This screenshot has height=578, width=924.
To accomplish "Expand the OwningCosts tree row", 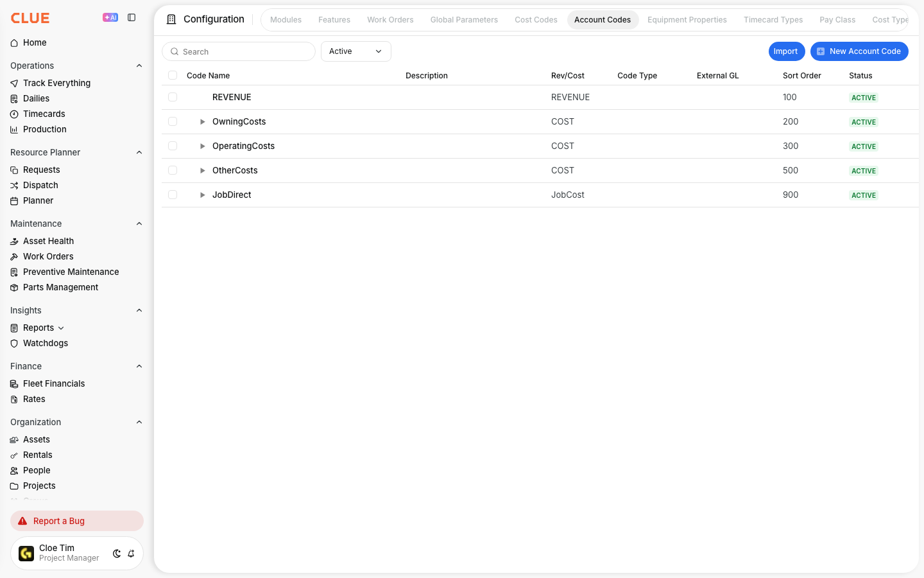I will [x=202, y=122].
